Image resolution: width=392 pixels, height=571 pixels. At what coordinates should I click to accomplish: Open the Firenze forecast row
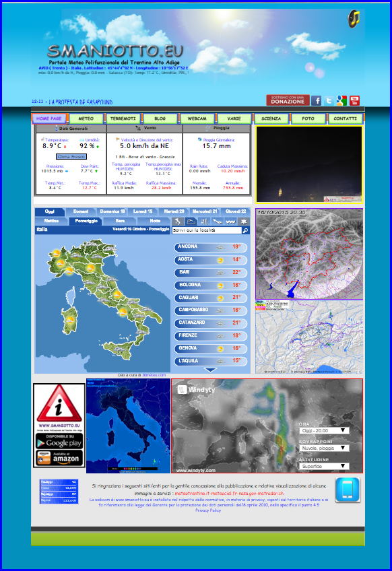click(x=211, y=336)
